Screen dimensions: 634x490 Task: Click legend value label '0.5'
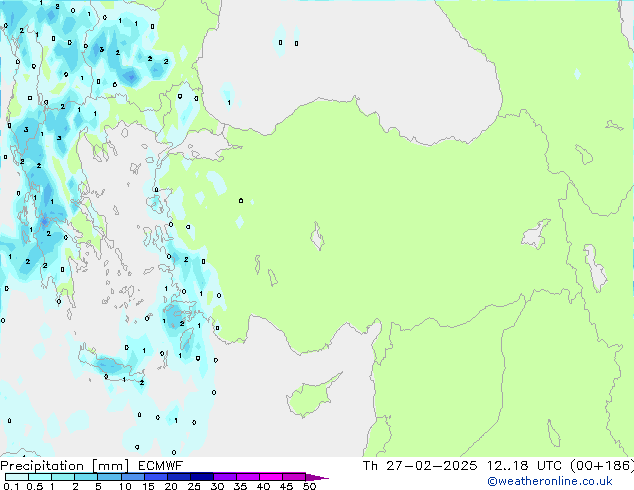(x=35, y=486)
